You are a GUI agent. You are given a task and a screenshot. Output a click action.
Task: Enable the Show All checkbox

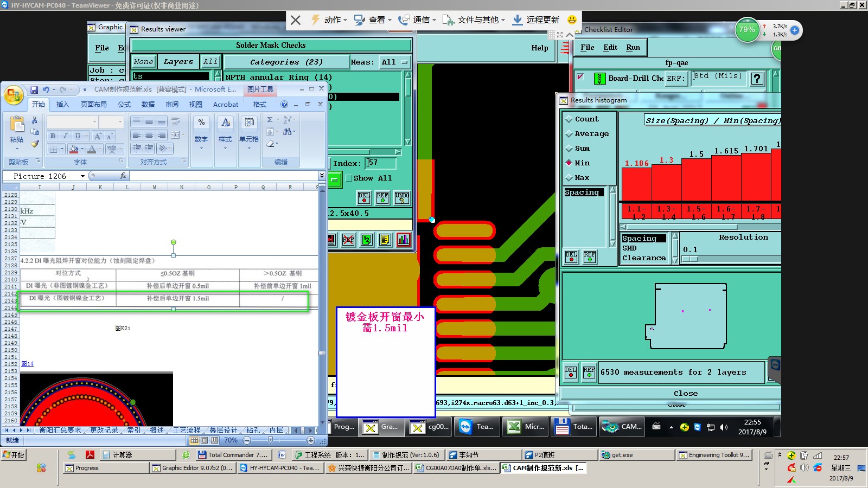pyautogui.click(x=349, y=178)
